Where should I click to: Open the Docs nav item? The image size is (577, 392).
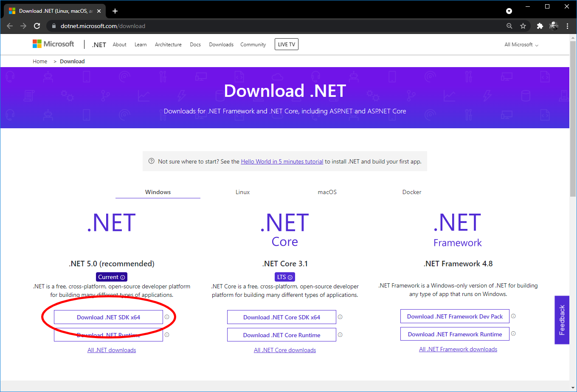pos(195,45)
